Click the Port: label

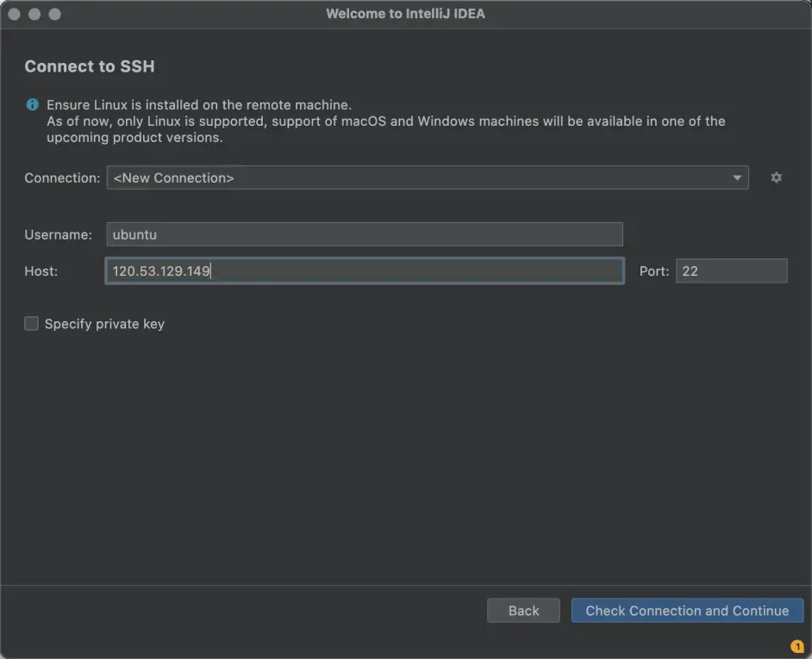(654, 271)
